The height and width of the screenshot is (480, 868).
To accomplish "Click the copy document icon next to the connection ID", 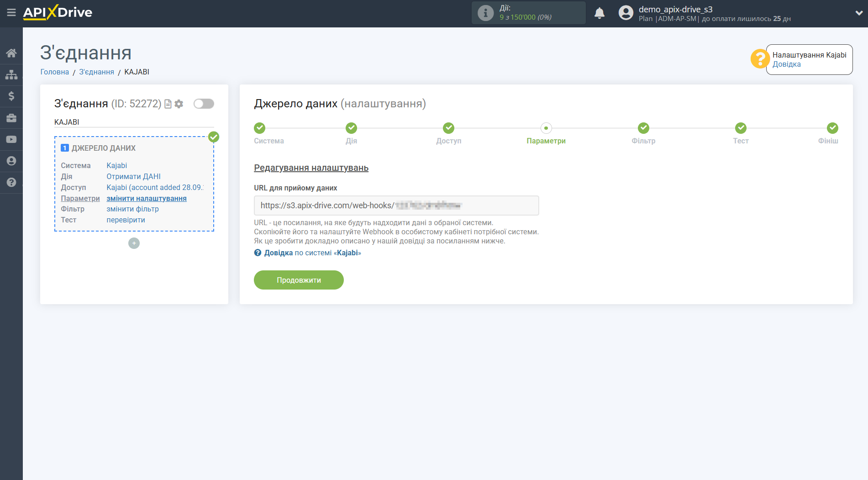I will [168, 104].
